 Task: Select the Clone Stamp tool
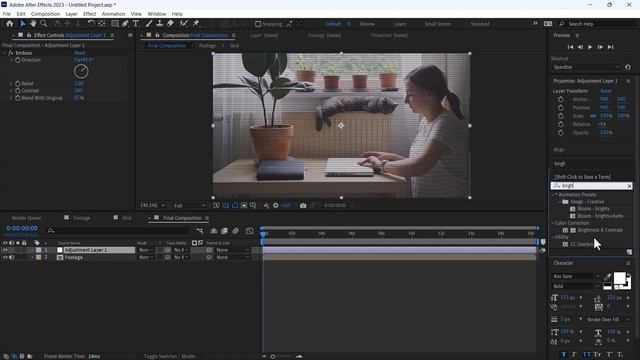click(x=160, y=24)
